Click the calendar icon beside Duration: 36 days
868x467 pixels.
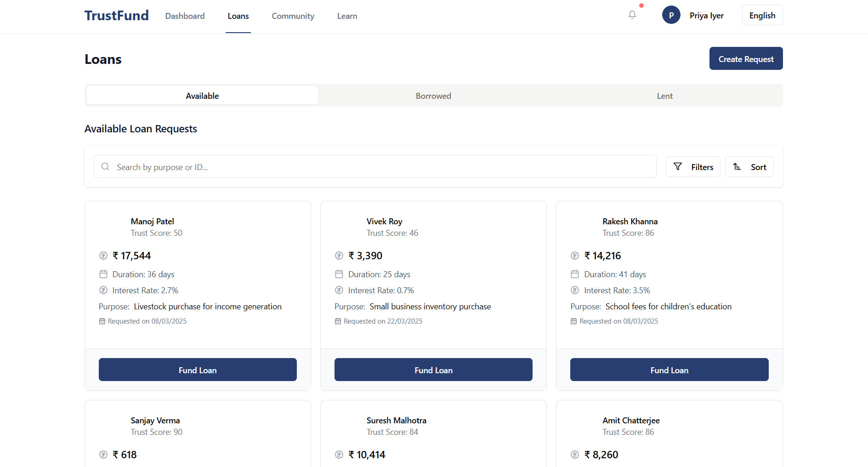[103, 274]
